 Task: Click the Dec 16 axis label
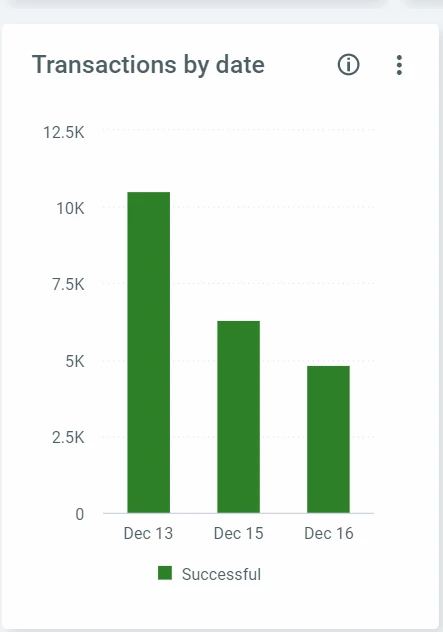[329, 533]
